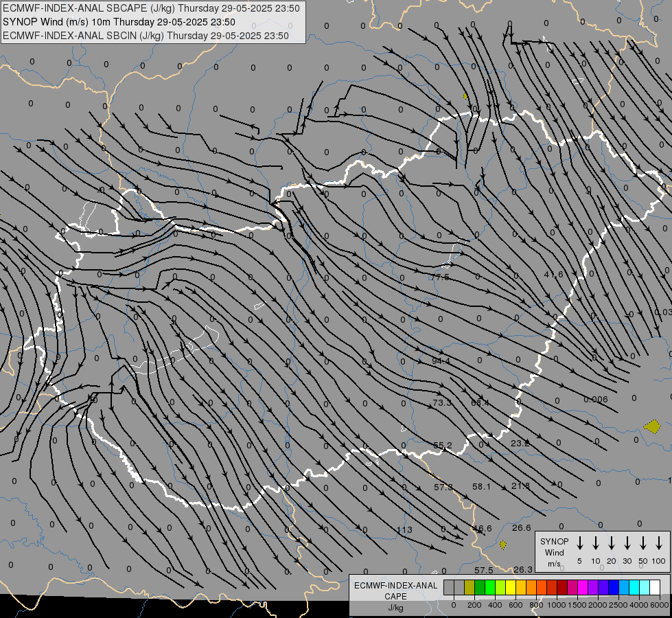Click the 77.5 CAPE value on map

(x=440, y=277)
